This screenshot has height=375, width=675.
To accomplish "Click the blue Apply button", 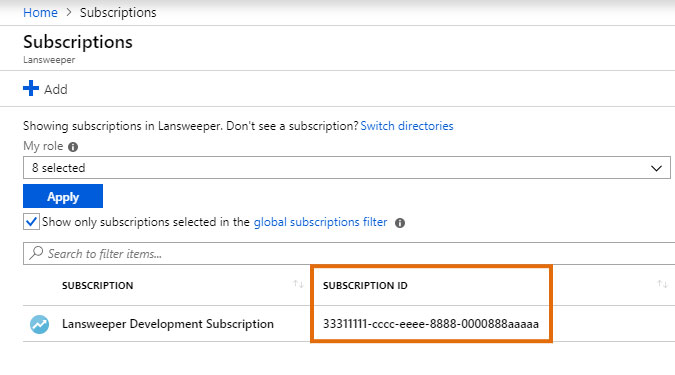I will point(63,196).
